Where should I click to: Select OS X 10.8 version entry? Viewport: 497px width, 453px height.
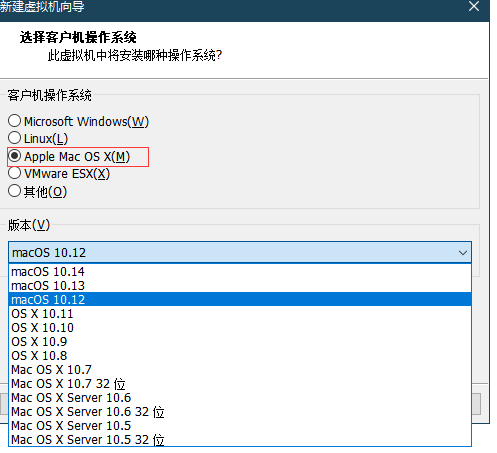click(x=240, y=356)
